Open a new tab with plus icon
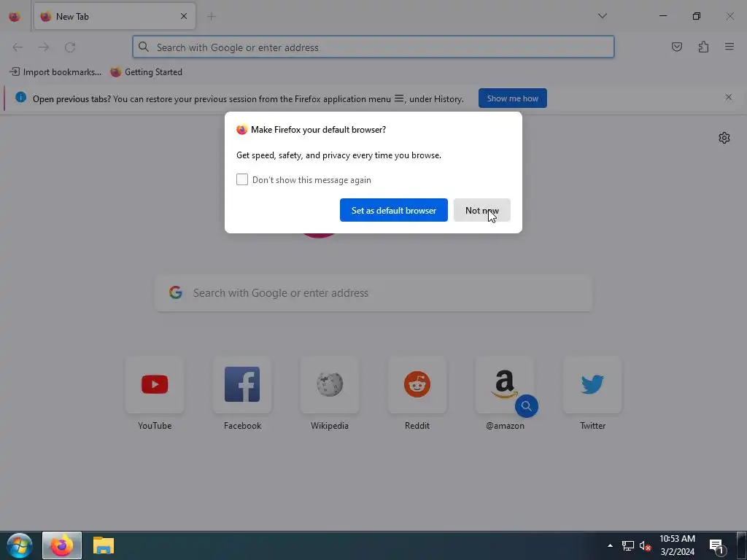The width and height of the screenshot is (747, 560). point(211,17)
